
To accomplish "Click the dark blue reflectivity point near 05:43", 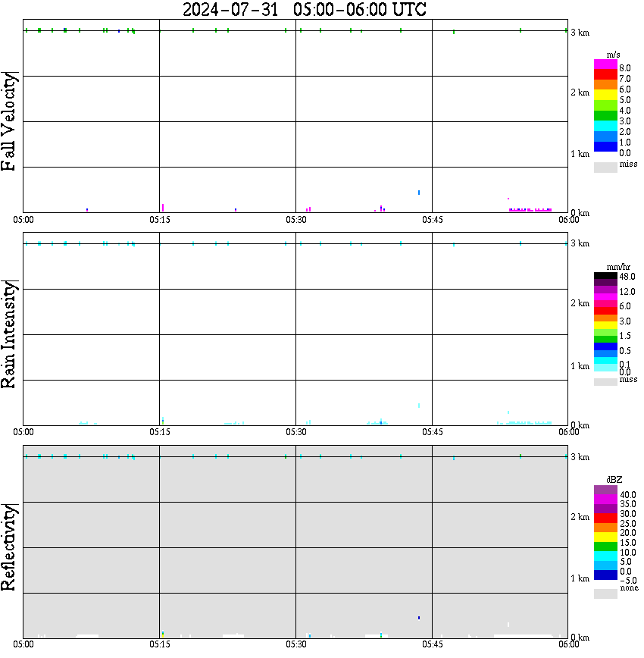I will pyautogui.click(x=419, y=618).
